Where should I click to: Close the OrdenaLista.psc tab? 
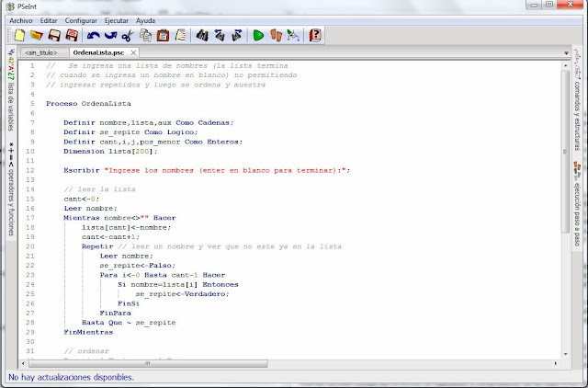click(x=133, y=52)
